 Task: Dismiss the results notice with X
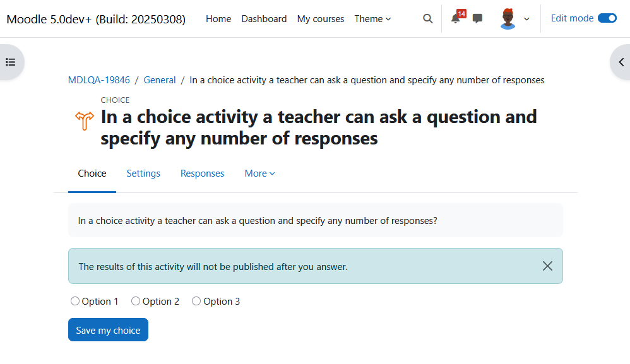coord(547,266)
